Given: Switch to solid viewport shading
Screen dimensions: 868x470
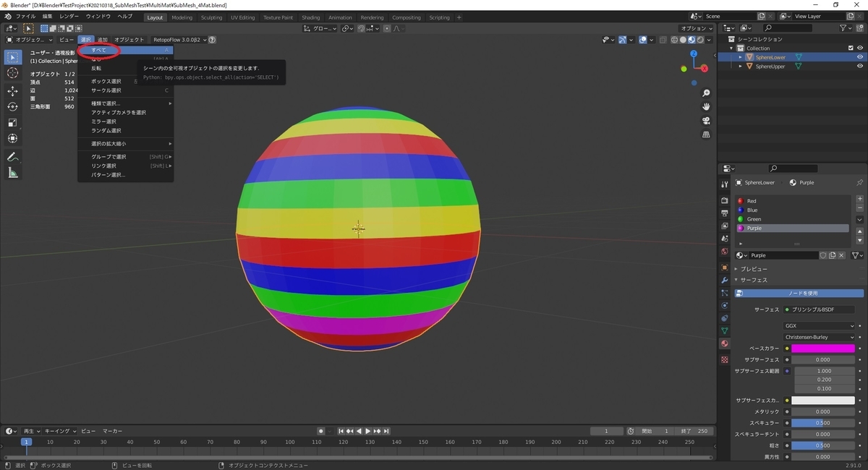Looking at the screenshot, I should click(x=684, y=40).
